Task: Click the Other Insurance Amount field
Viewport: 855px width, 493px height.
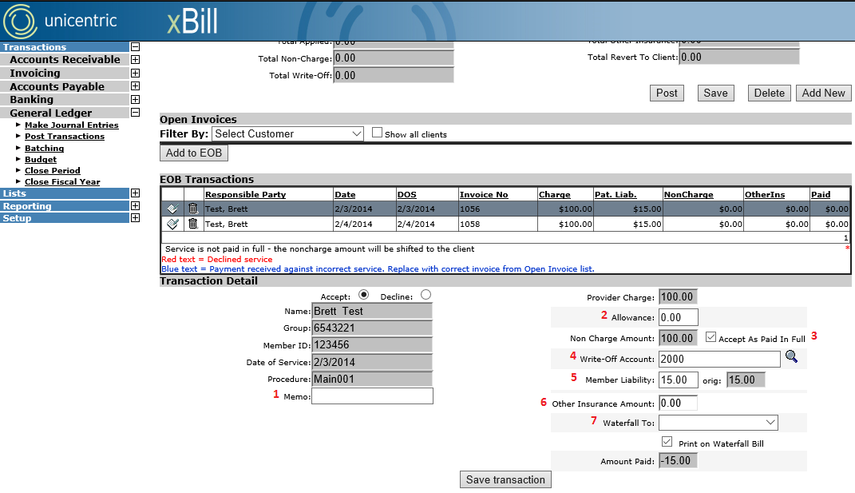Action: (678, 403)
